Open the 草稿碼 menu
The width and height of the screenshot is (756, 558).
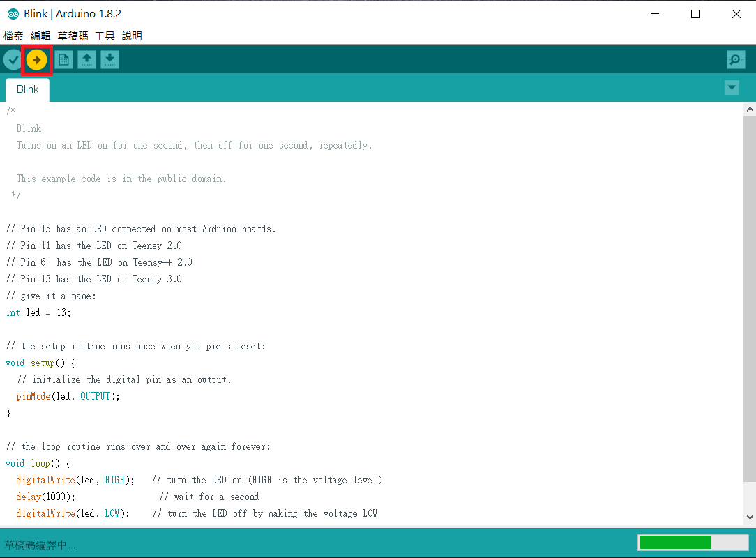point(73,36)
